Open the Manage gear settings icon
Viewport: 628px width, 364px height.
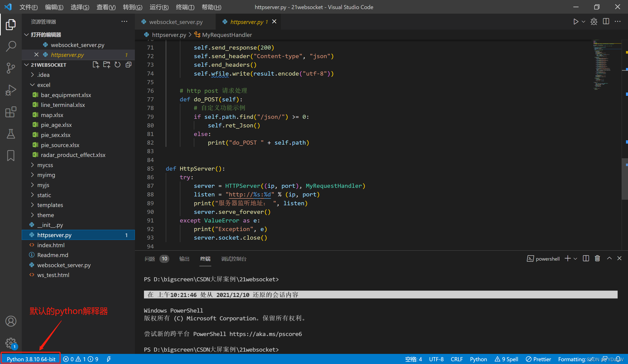(x=11, y=343)
